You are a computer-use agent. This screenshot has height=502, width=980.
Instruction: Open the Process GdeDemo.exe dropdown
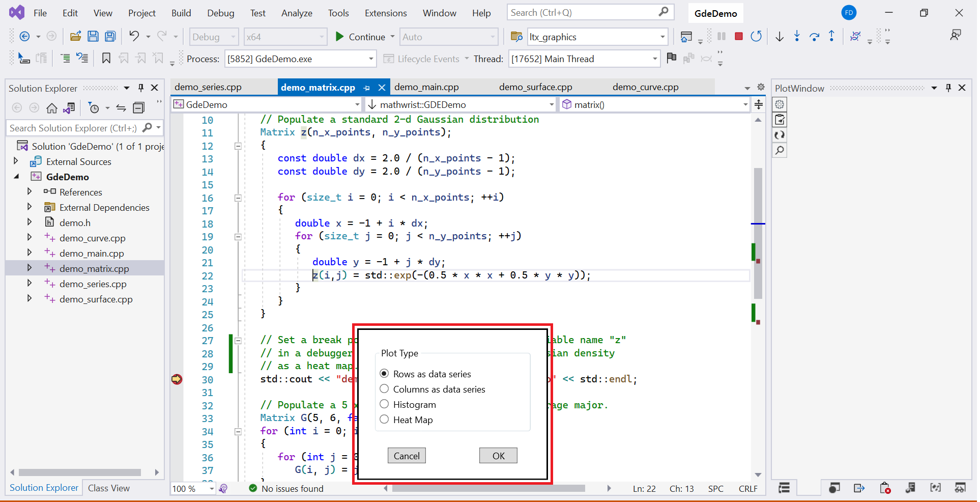coord(300,59)
